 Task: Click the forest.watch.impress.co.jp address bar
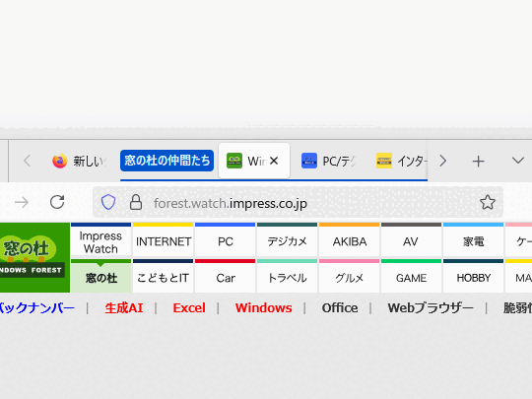298,202
